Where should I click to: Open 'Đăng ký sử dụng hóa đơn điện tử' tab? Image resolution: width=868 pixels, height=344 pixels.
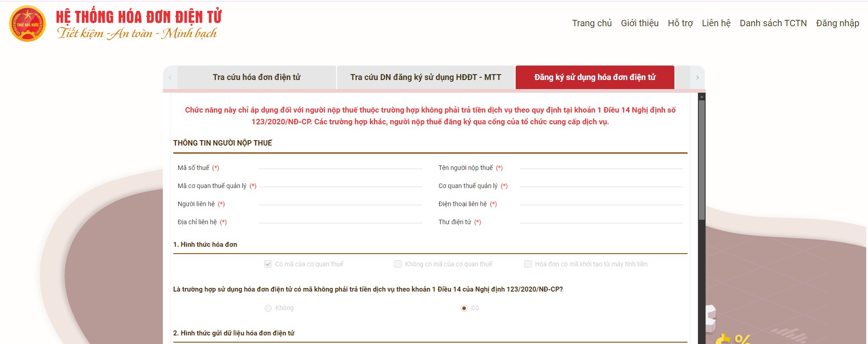pos(595,77)
